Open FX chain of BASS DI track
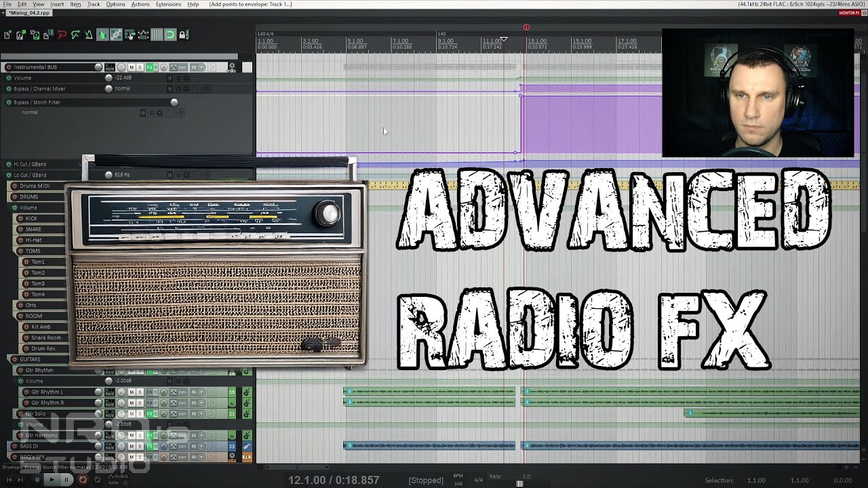 click(x=149, y=446)
